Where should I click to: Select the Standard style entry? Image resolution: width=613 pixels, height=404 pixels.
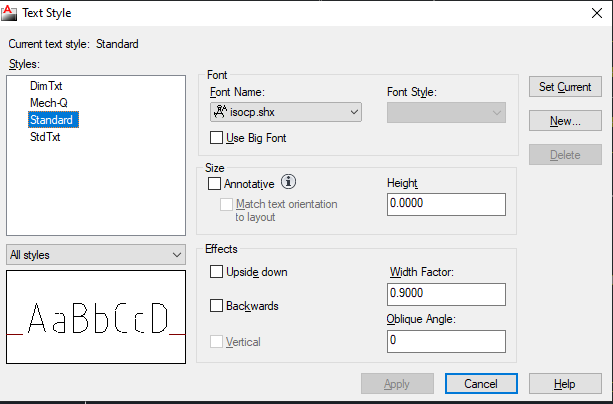pos(53,120)
